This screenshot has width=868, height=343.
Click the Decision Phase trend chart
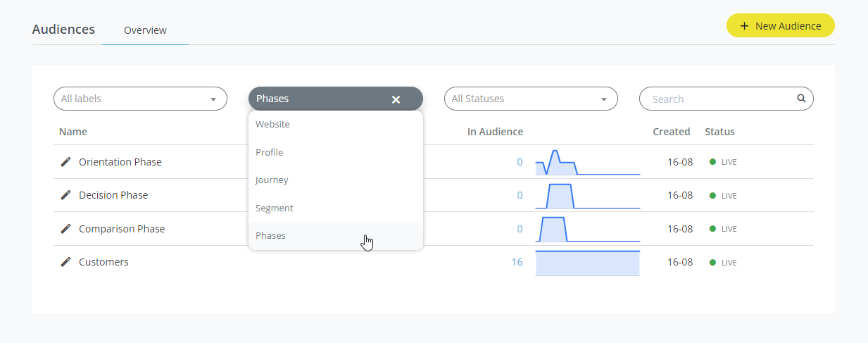point(588,195)
